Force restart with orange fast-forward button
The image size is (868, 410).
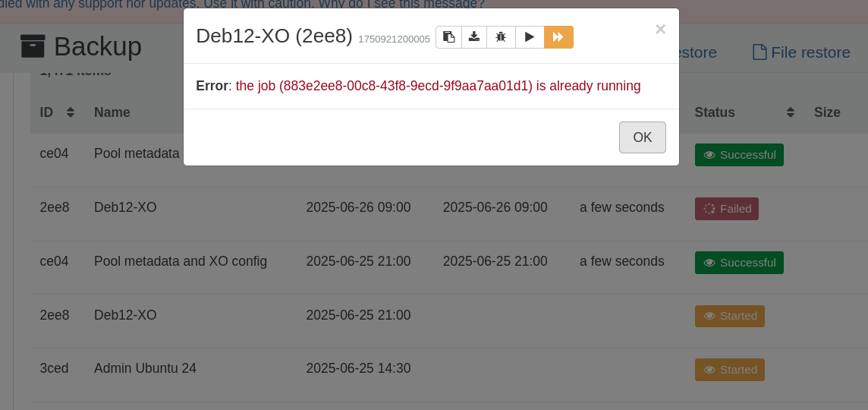click(558, 37)
